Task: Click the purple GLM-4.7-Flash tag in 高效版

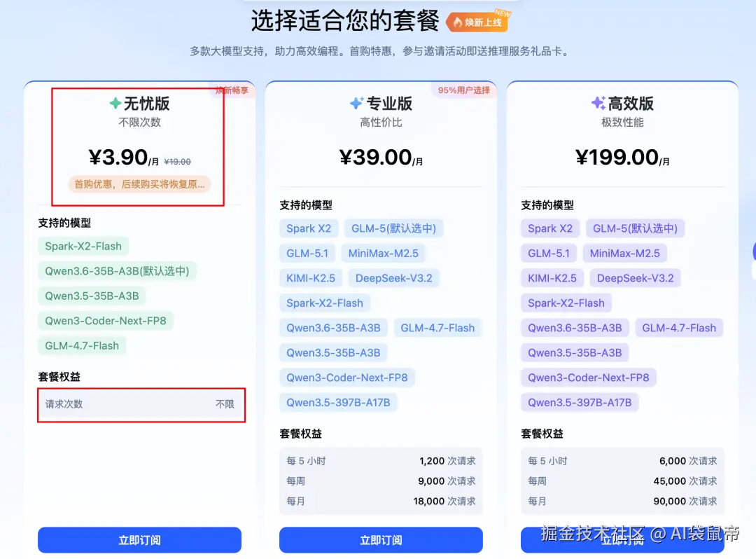Action: click(x=679, y=328)
